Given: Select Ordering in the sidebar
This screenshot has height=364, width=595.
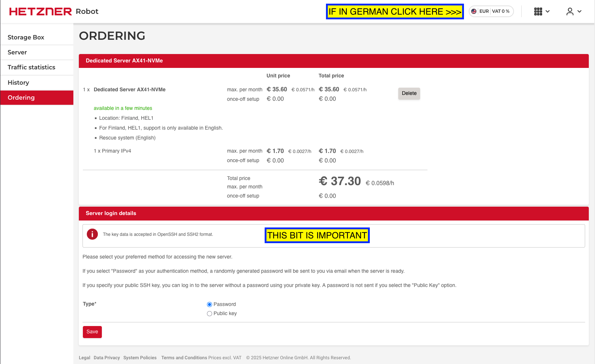Looking at the screenshot, I should click(x=21, y=97).
